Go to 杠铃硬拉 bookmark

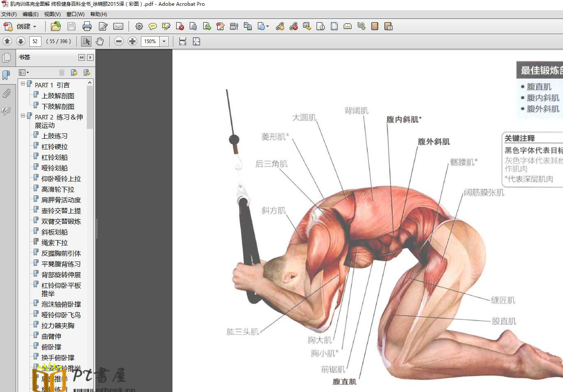55,147
